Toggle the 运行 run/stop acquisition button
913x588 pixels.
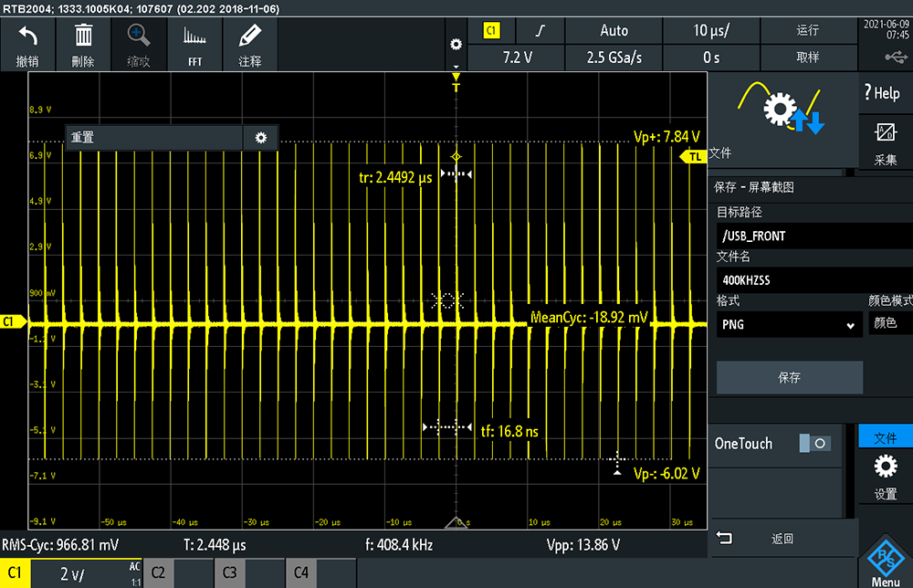807,31
